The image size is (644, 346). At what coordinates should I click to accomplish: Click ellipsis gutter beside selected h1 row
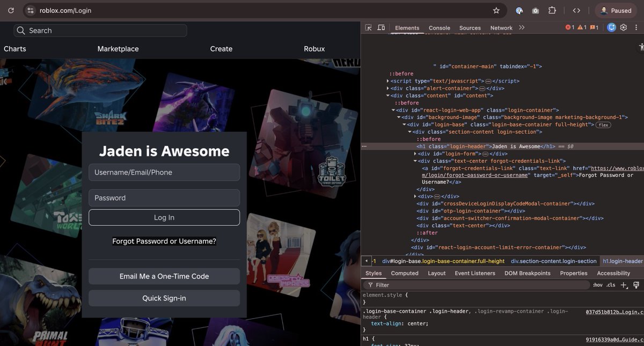364,146
